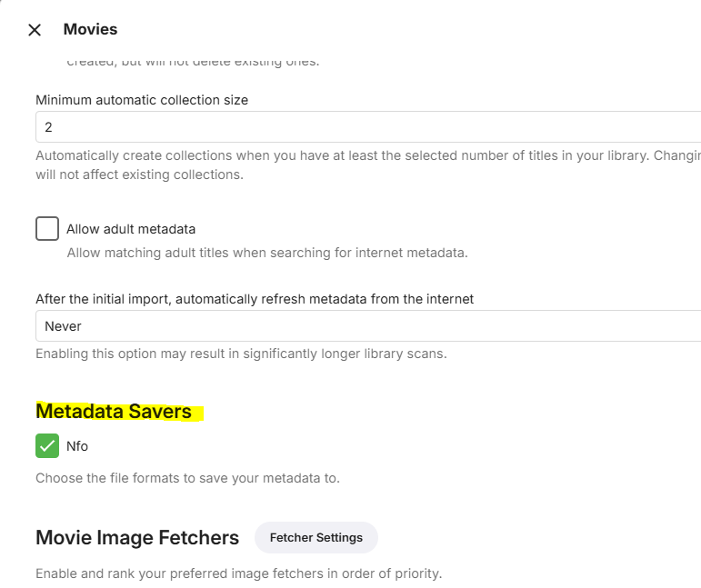Uncheck the Nfo metadata saver checkbox
701x588 pixels.
click(x=47, y=446)
